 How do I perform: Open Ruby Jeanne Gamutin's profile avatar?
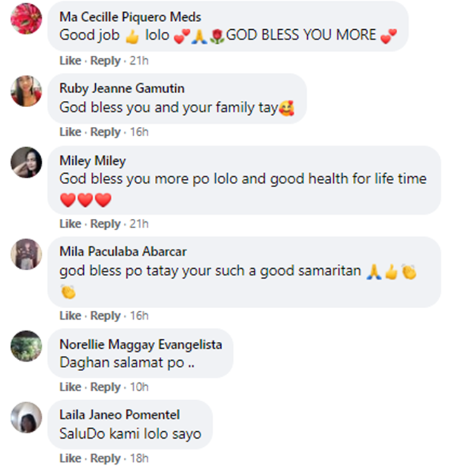27,91
